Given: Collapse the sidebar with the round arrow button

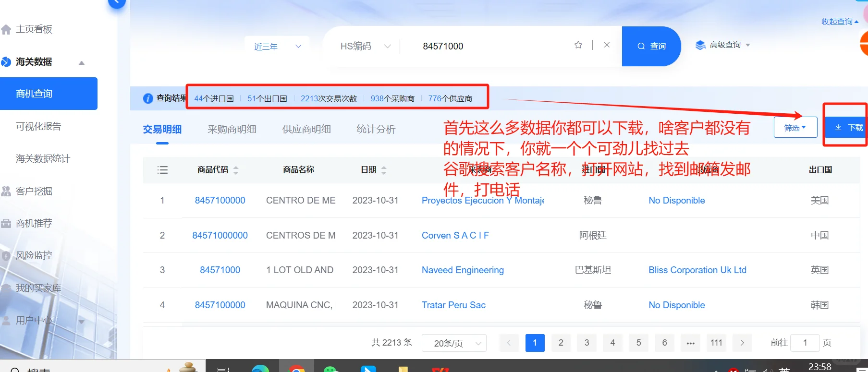Looking at the screenshot, I should point(117,2).
